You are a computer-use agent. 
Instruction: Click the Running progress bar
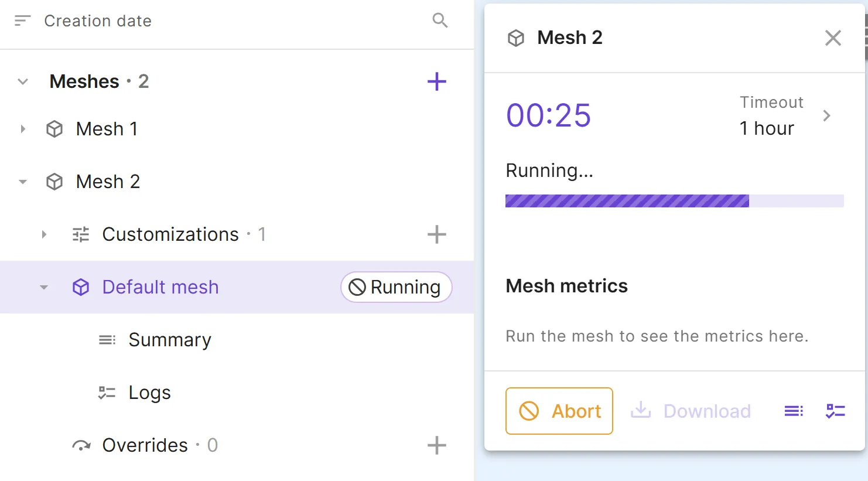[674, 200]
